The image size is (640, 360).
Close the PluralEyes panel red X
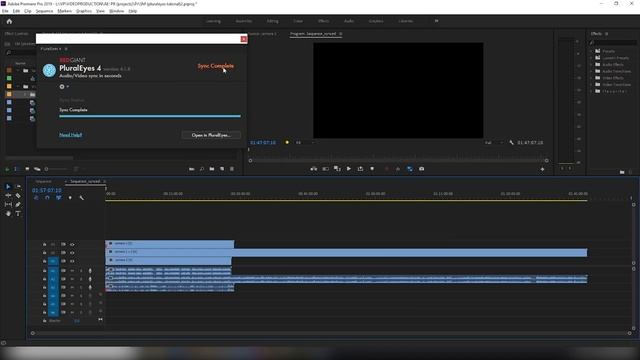[244, 39]
